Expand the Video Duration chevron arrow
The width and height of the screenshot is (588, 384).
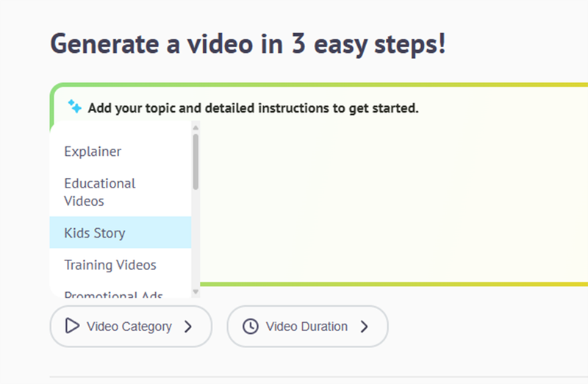[364, 327]
